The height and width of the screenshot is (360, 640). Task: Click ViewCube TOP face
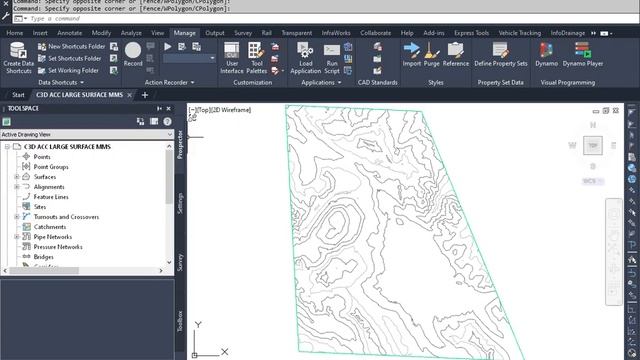coord(593,145)
